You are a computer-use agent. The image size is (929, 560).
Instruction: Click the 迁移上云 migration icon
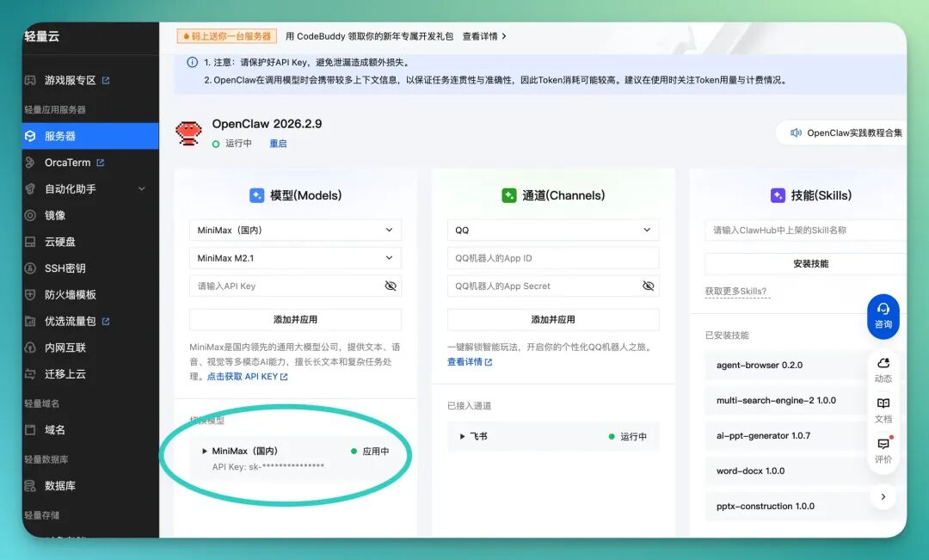(30, 374)
